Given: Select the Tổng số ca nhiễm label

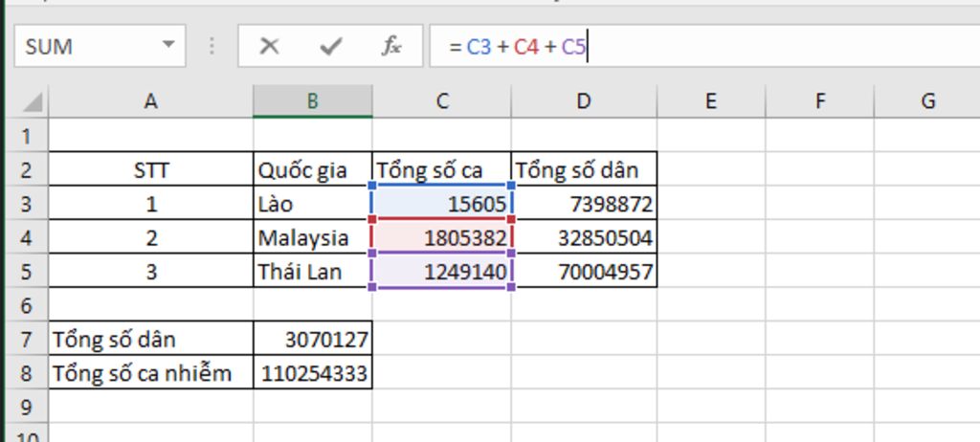Looking at the screenshot, I should click(150, 372).
